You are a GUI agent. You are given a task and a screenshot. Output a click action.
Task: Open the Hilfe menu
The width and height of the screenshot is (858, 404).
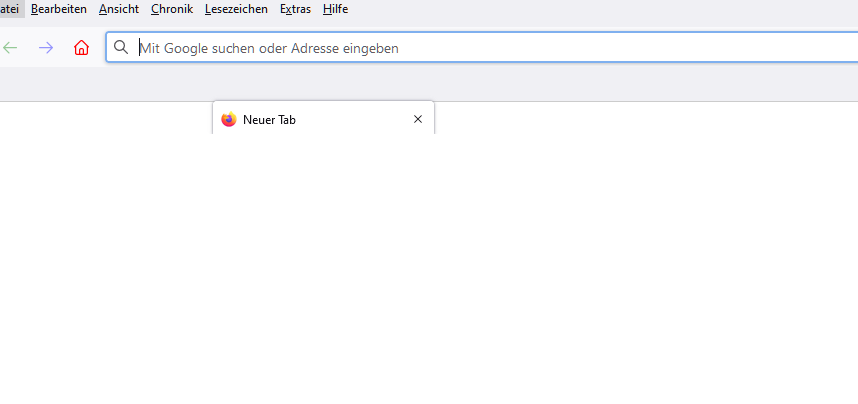[x=335, y=9]
